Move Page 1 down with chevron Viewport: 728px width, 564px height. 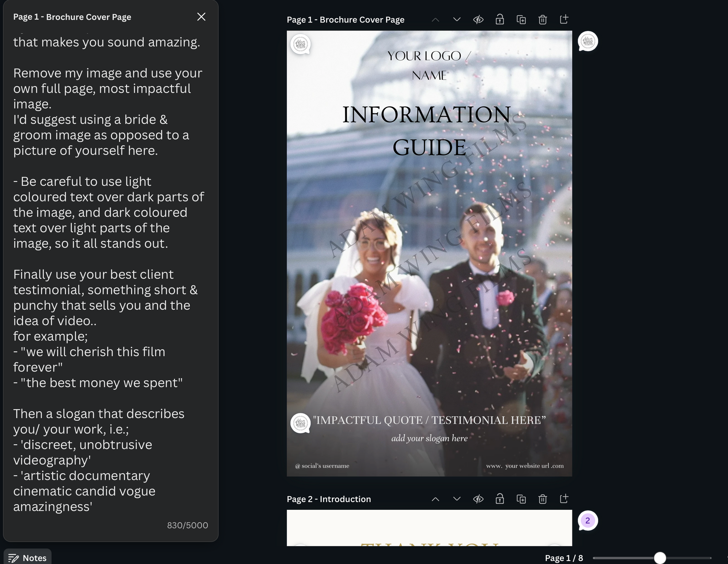click(x=457, y=19)
